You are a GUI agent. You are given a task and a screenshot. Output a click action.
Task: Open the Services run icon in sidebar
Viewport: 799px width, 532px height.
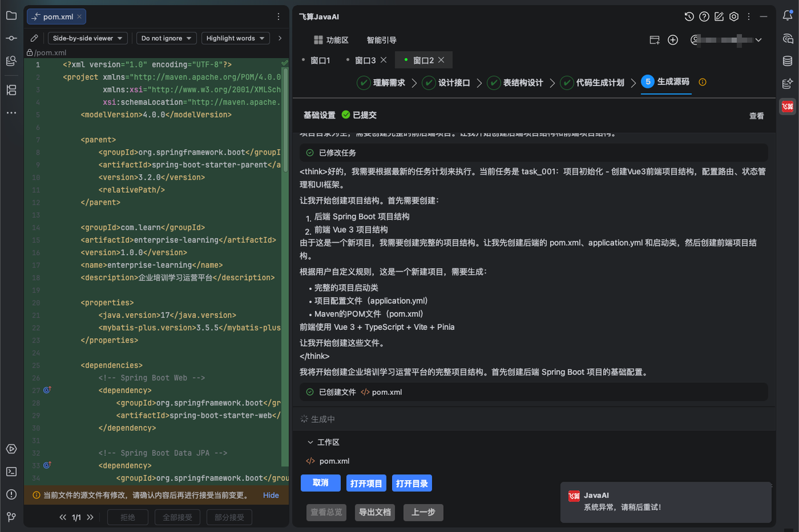[x=11, y=449]
